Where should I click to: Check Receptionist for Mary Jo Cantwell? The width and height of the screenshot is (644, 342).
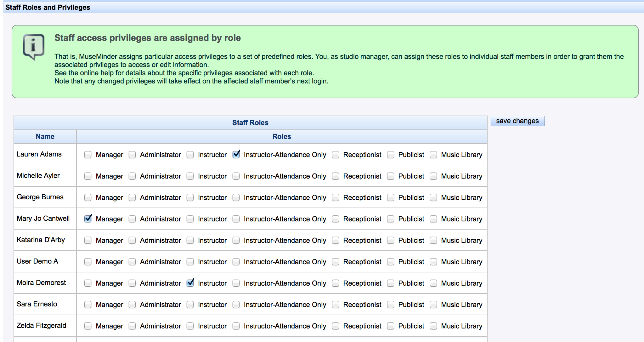336,219
